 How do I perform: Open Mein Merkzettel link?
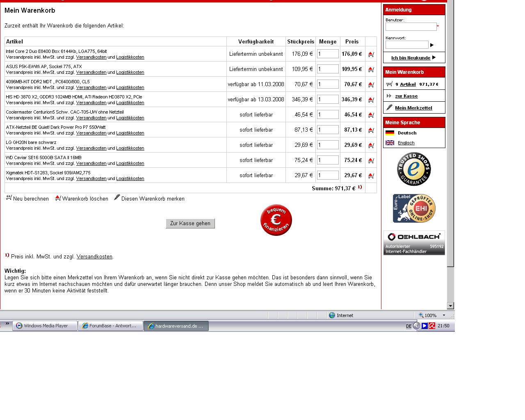413,108
